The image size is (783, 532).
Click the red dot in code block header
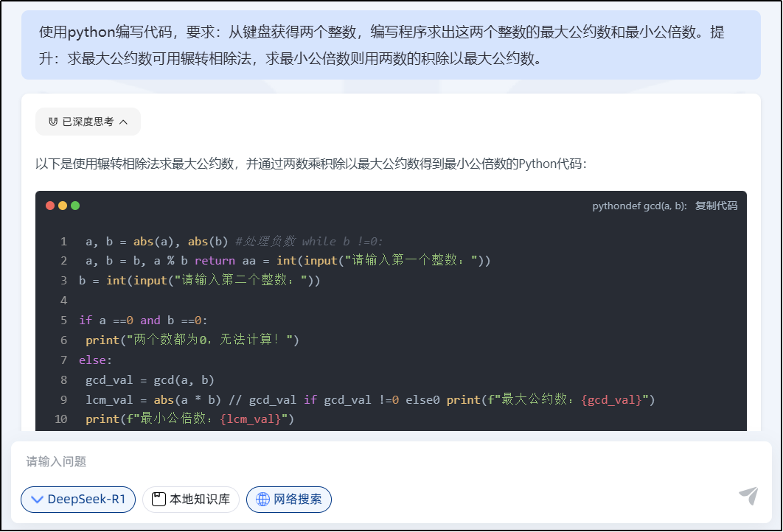pyautogui.click(x=50, y=206)
